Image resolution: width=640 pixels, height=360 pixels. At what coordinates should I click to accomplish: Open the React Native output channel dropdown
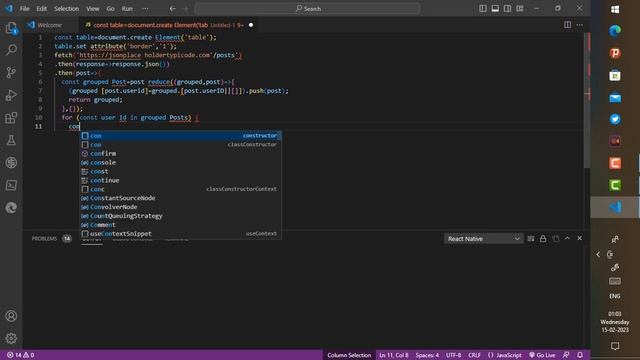(x=483, y=239)
